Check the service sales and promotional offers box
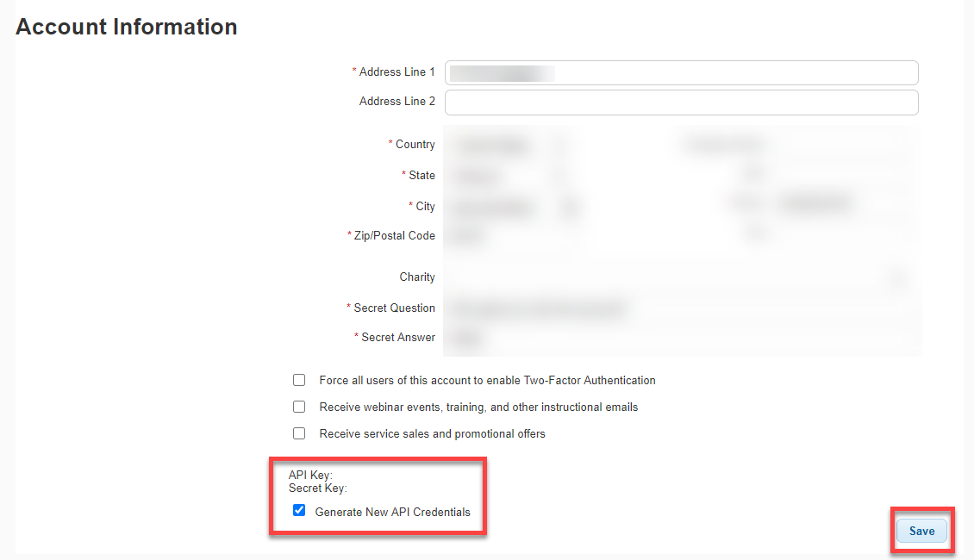Image resolution: width=974 pixels, height=560 pixels. 299,433
